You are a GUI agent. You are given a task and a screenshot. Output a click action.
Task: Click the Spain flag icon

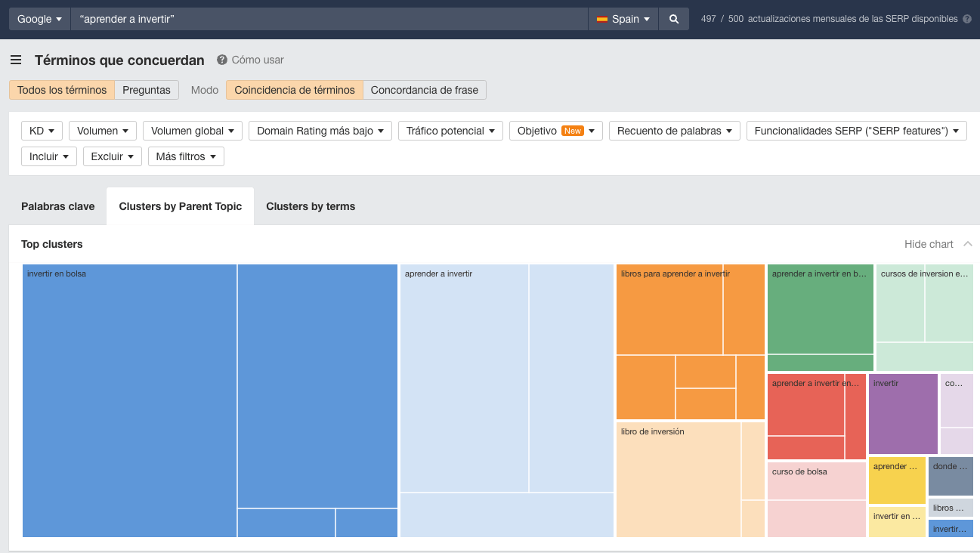point(601,18)
